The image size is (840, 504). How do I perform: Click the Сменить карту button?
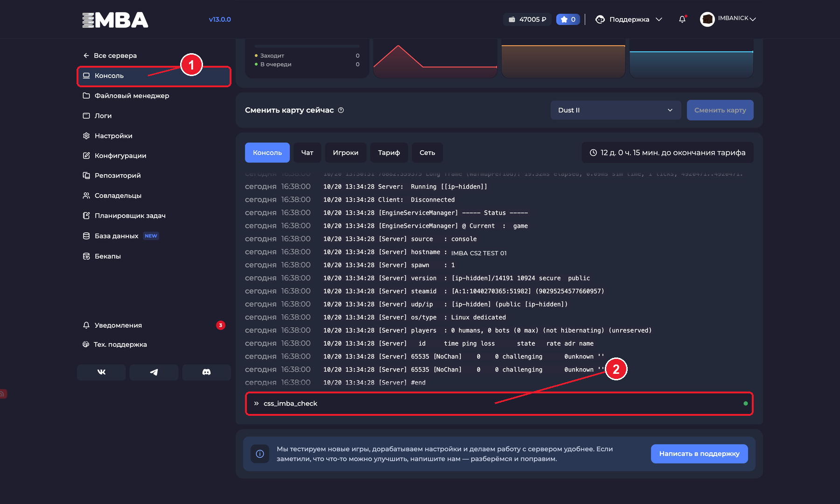tap(720, 110)
